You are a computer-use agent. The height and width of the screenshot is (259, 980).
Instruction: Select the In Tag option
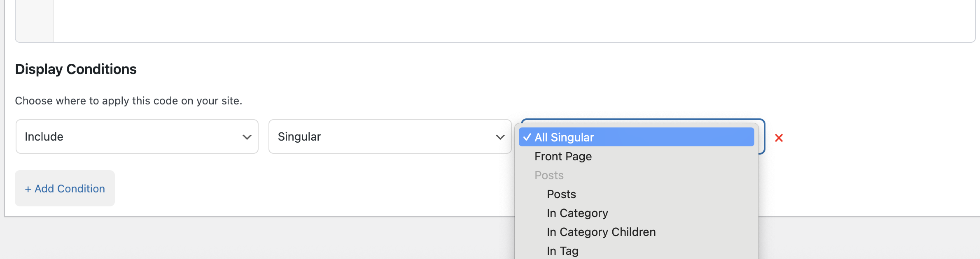562,251
